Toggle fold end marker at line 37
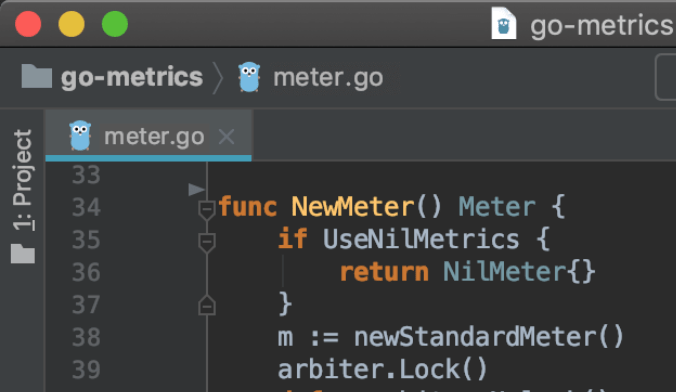The image size is (676, 392). coord(207,305)
